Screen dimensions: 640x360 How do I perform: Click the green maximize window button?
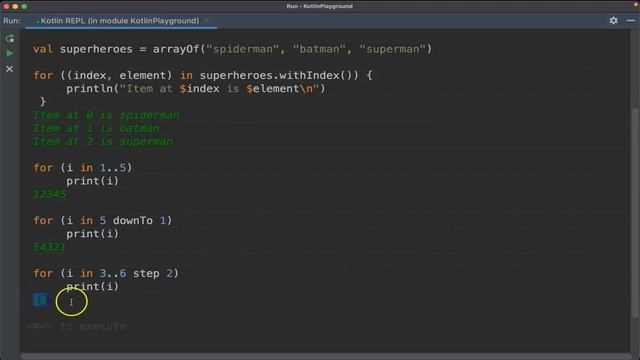(x=24, y=6)
